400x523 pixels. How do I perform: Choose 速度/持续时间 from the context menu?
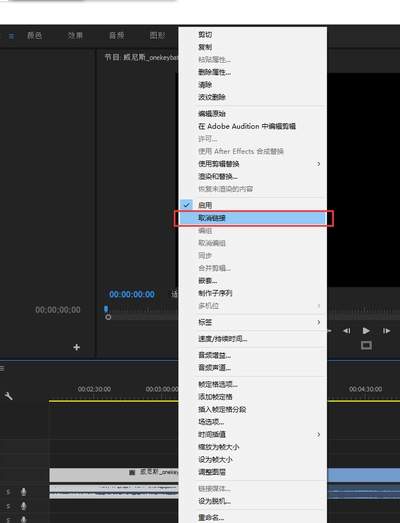coord(223,339)
